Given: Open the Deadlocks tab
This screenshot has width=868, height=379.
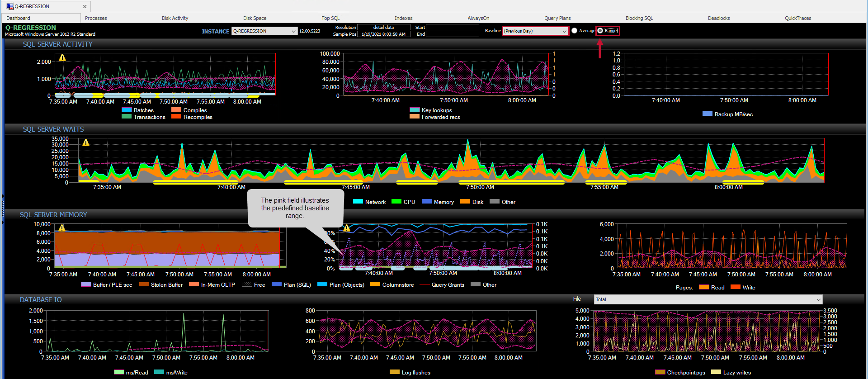Looking at the screenshot, I should (719, 18).
